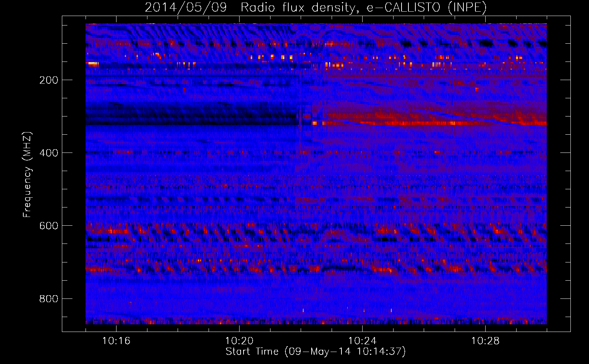This screenshot has height=364, width=589.
Task: Click the 400 frequency tick label
Action: [x=49, y=153]
